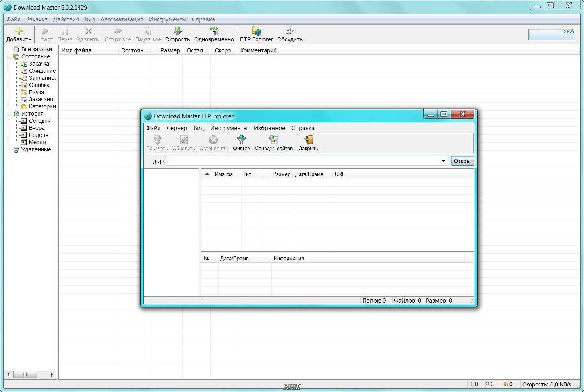Viewport: 584px width, 392px height.
Task: Sort FTP list by Дата/Время column header
Action: click(313, 174)
